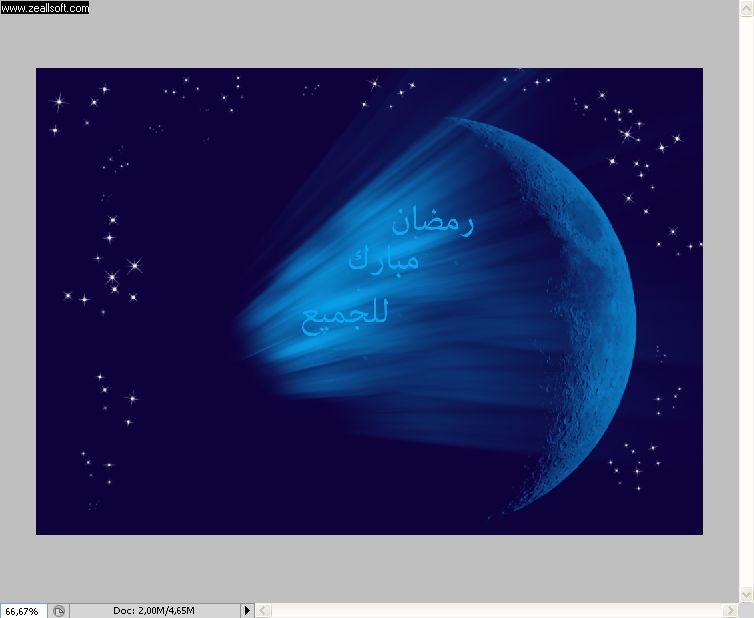Click the zoom percentage field showing 66,67%
Image resolution: width=754 pixels, height=618 pixels.
coord(23,611)
